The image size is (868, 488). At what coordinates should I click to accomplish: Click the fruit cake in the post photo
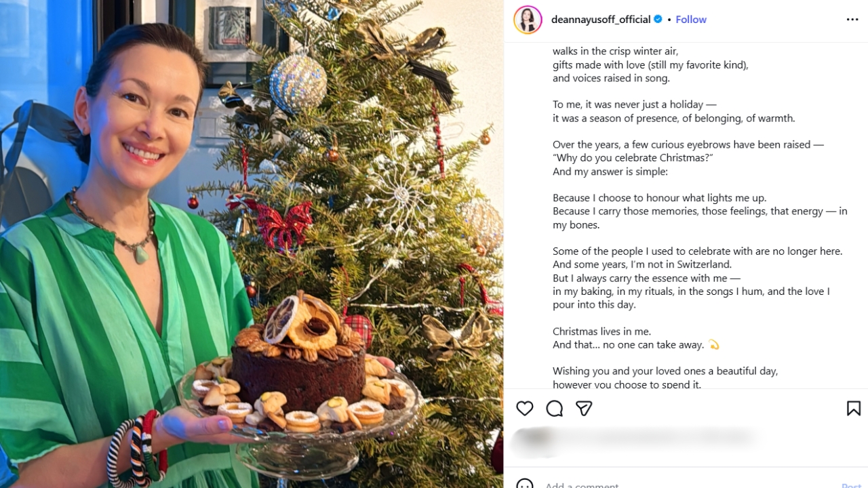pos(297,369)
